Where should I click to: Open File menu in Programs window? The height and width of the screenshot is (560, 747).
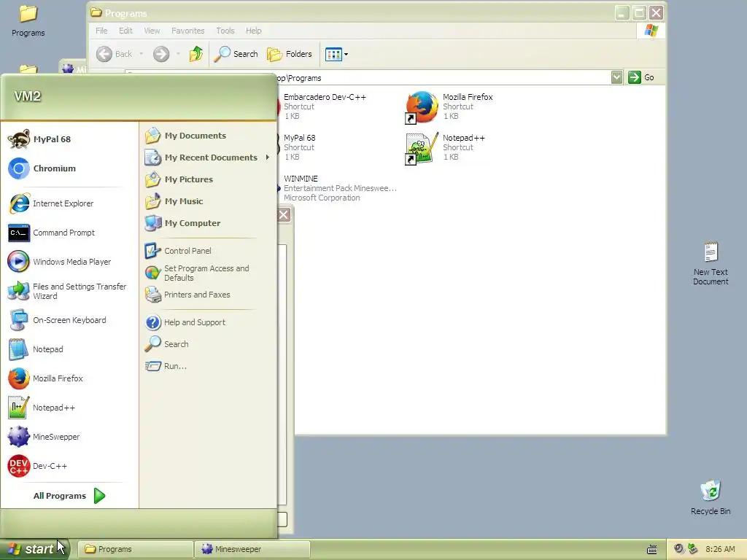click(x=101, y=31)
